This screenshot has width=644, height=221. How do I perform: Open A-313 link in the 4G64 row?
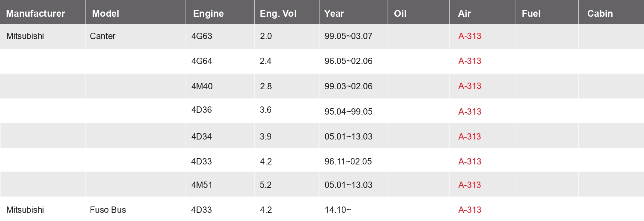click(470, 61)
